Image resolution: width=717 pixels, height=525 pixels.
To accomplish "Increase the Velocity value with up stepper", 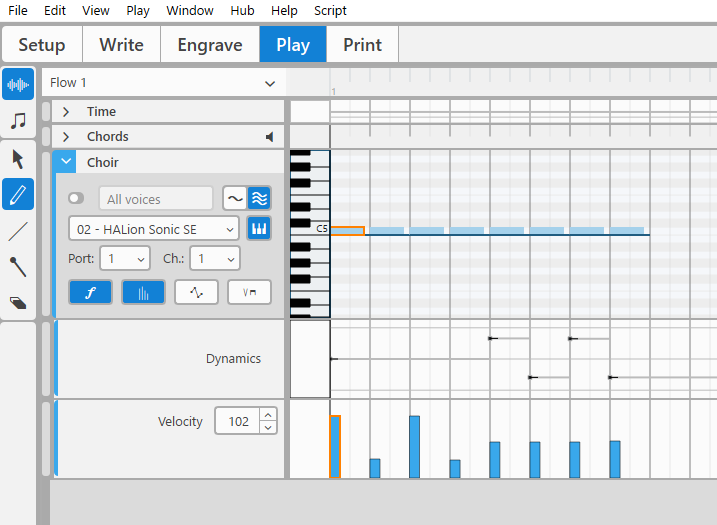I will tap(268, 415).
